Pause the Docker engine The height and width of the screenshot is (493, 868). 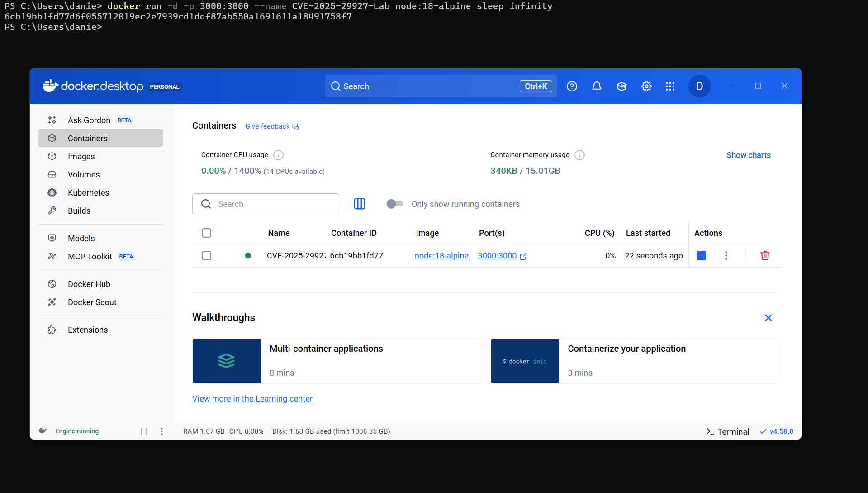click(144, 431)
